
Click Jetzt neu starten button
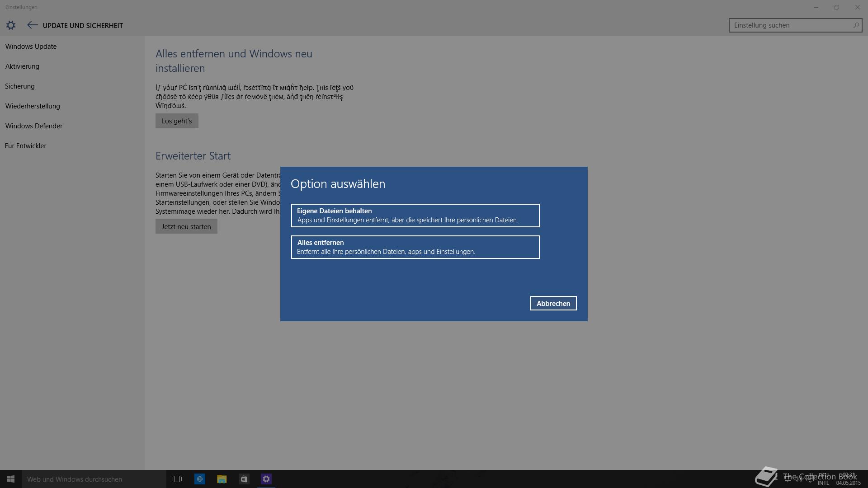click(186, 226)
